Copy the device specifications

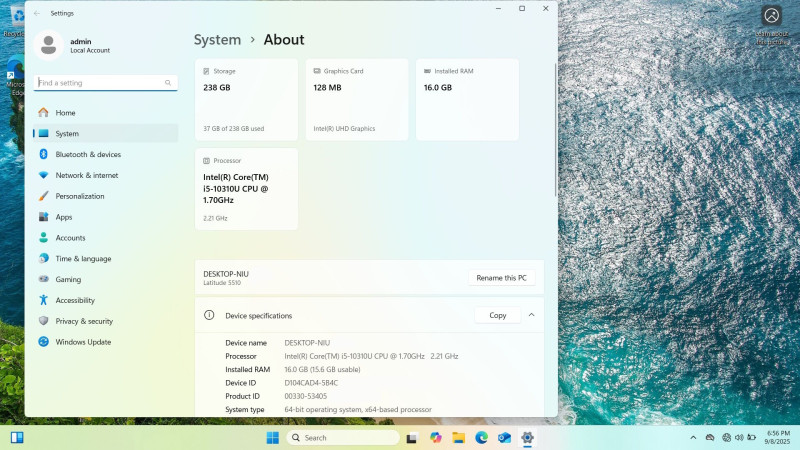click(x=497, y=315)
